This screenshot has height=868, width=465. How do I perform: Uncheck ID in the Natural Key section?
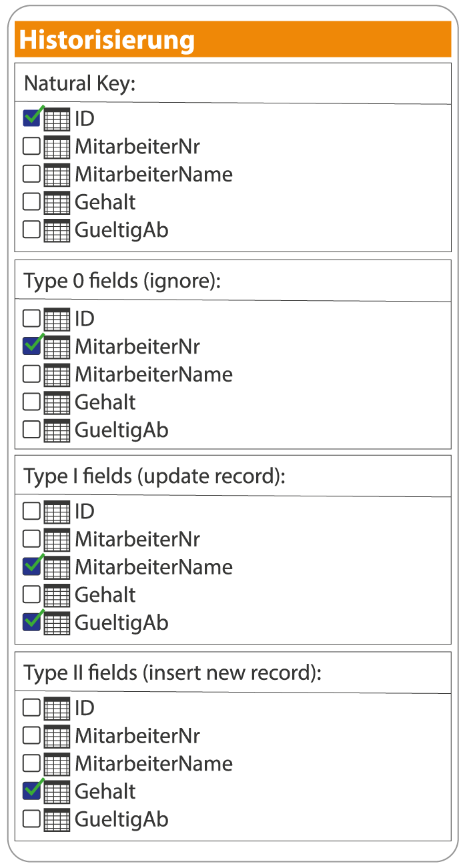click(x=31, y=119)
